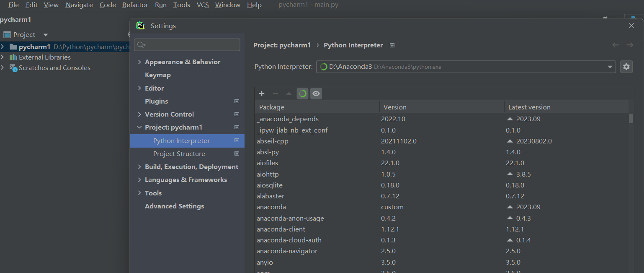Image resolution: width=644 pixels, height=273 pixels.
Task: Close the Settings dialog
Action: click(x=631, y=26)
